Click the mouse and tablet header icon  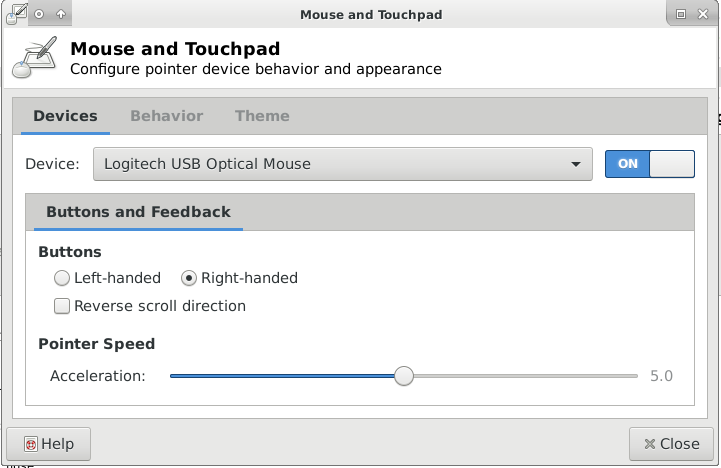pos(35,57)
